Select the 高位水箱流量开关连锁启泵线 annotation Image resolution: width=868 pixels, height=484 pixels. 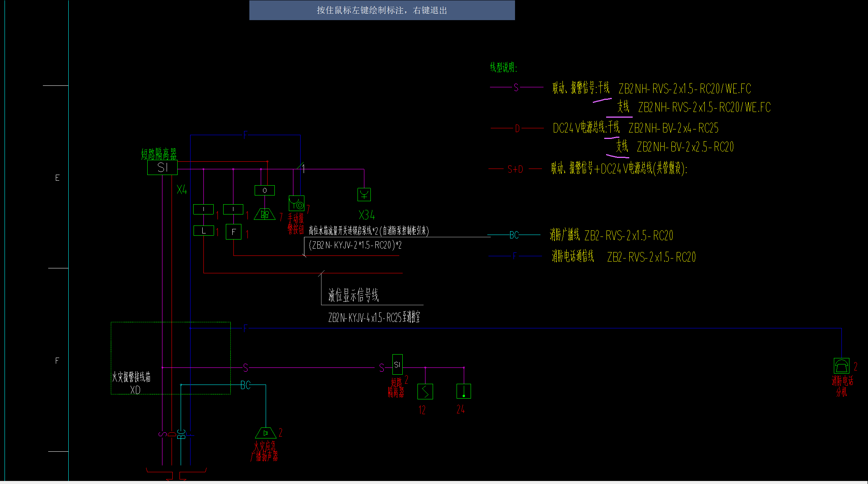pos(369,230)
